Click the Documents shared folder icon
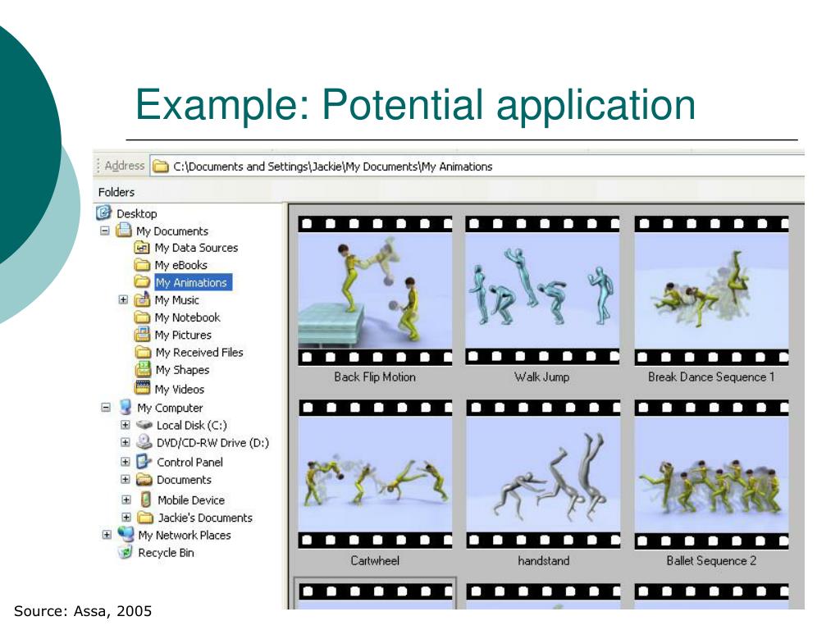The image size is (840, 630). (144, 479)
